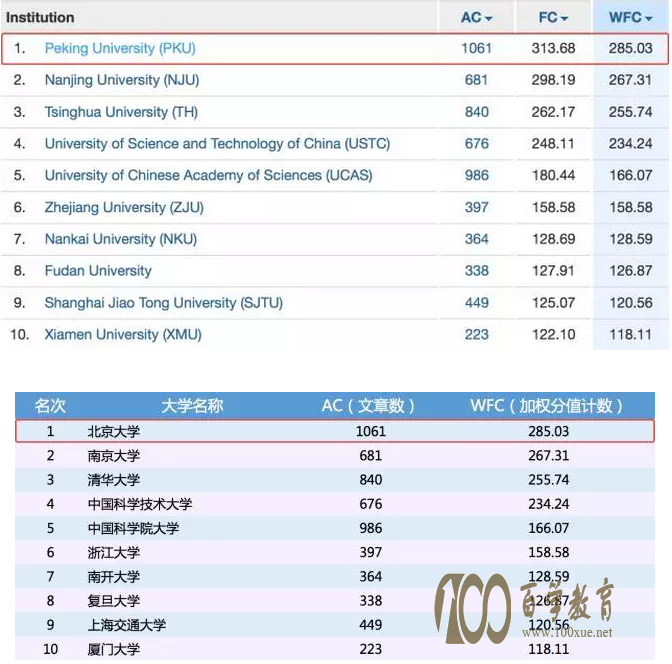
Task: Select AC value 681 for Nanjing University
Action: tap(476, 80)
